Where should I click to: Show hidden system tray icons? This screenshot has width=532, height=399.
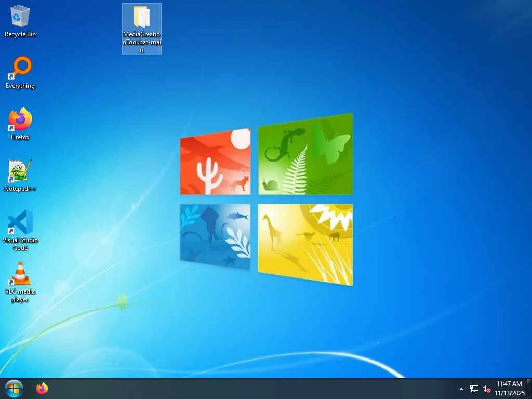tap(461, 389)
